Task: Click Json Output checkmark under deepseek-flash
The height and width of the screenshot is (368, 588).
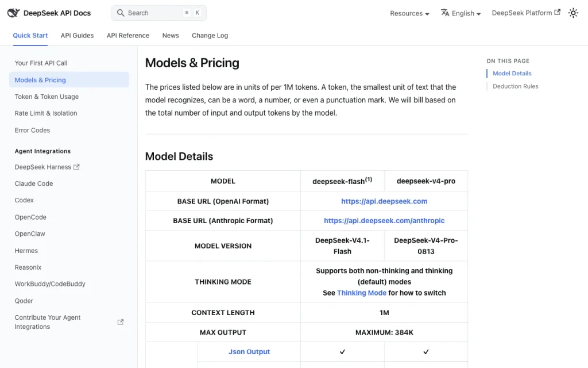Action: [x=342, y=352]
